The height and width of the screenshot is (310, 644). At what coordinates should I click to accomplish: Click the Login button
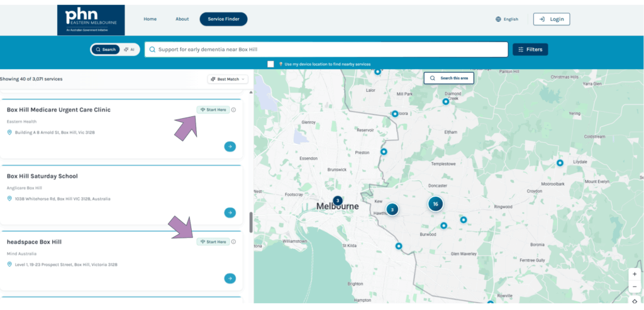tap(552, 19)
